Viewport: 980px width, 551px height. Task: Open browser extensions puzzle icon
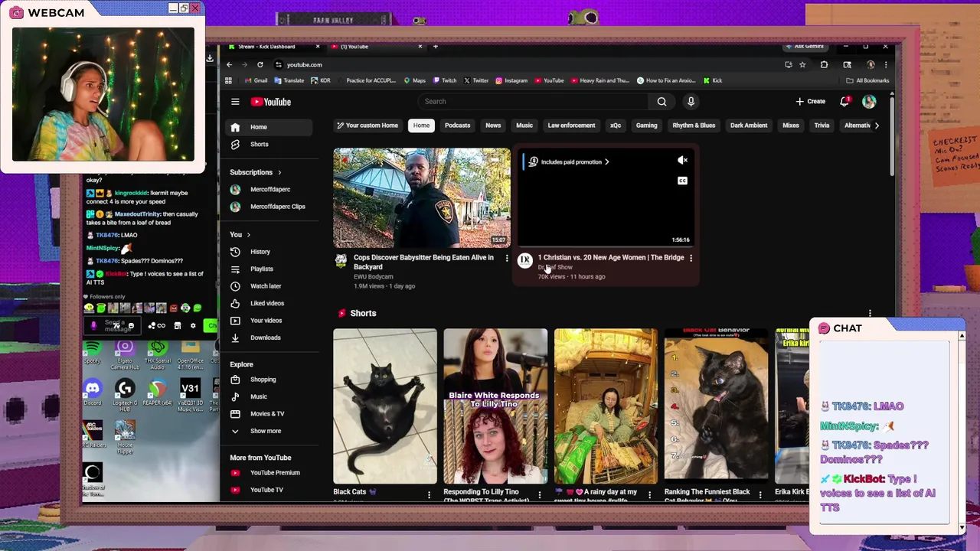pos(824,64)
